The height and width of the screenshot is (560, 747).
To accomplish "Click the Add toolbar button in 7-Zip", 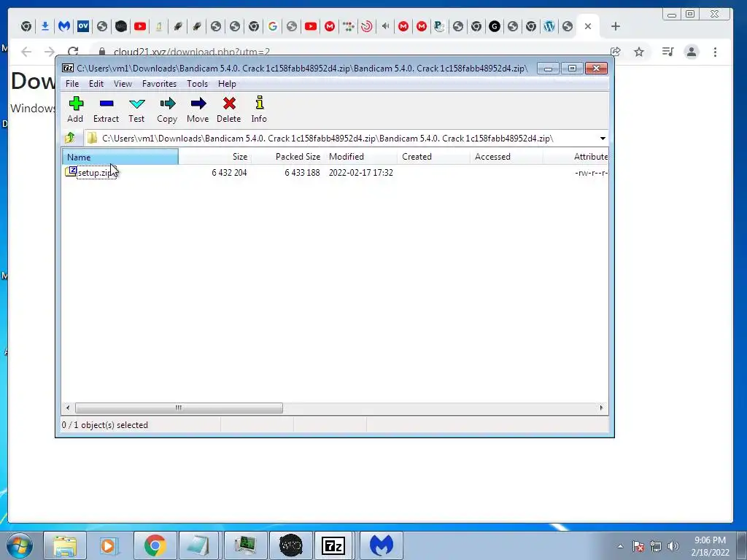I will point(75,110).
